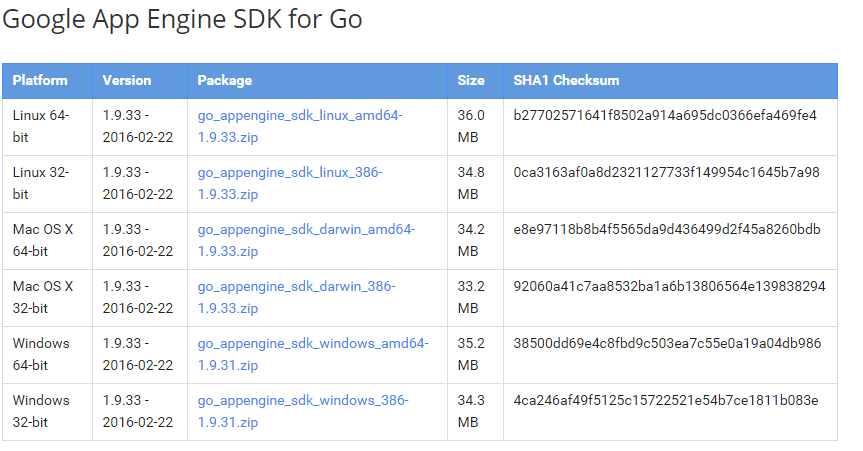The height and width of the screenshot is (451, 863).
Task: Click the SHA1 Checksum column header
Action: coord(566,81)
